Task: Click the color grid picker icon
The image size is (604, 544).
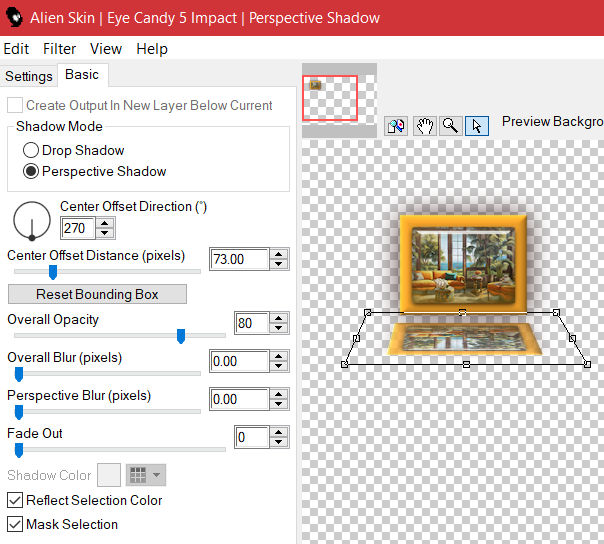Action: [138, 475]
